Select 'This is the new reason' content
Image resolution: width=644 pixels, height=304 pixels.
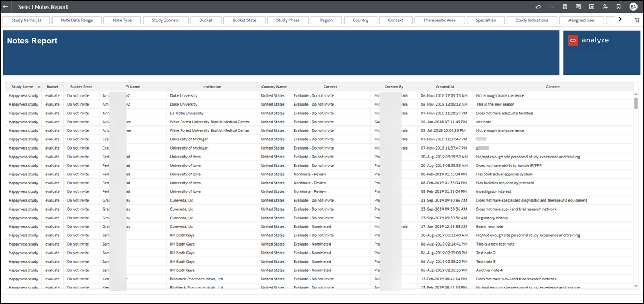pos(553,105)
